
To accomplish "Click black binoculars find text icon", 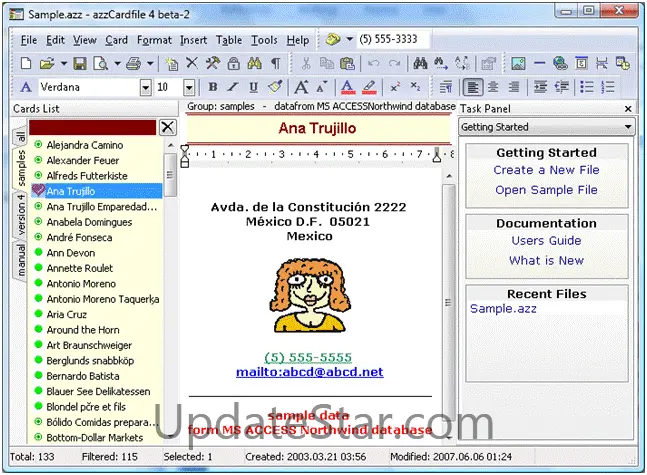I will coord(420,63).
